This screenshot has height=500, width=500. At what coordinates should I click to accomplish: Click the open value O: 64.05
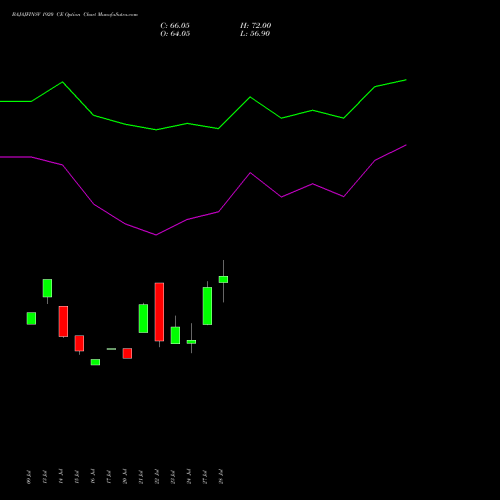[175, 34]
